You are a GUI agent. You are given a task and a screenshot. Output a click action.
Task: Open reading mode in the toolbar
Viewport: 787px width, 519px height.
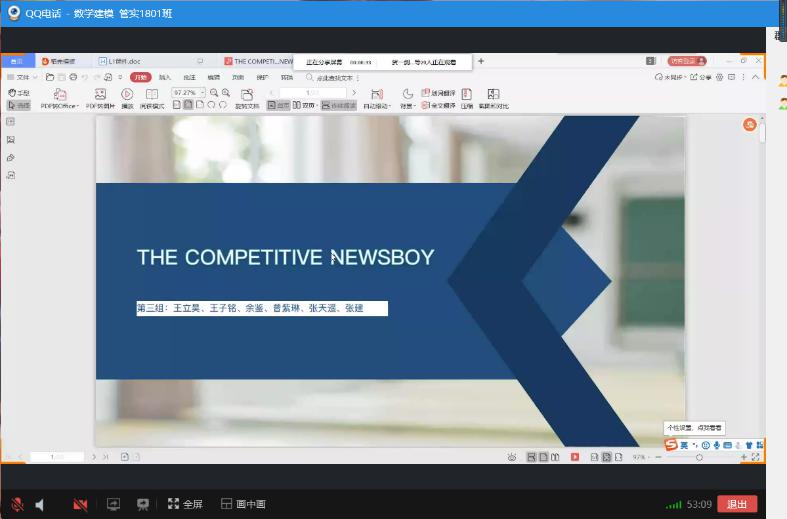(152, 94)
